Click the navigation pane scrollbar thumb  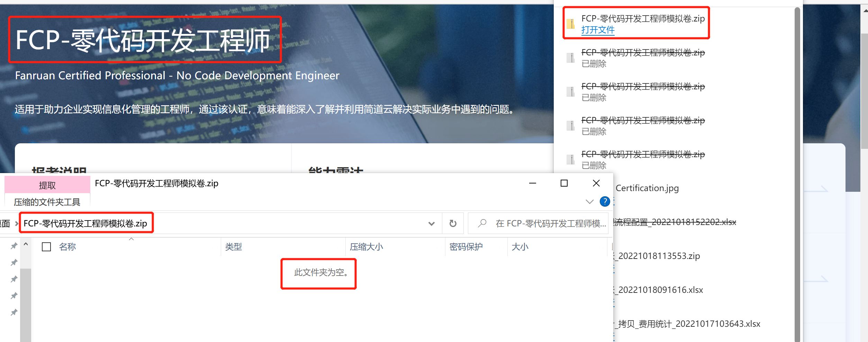pyautogui.click(x=26, y=305)
